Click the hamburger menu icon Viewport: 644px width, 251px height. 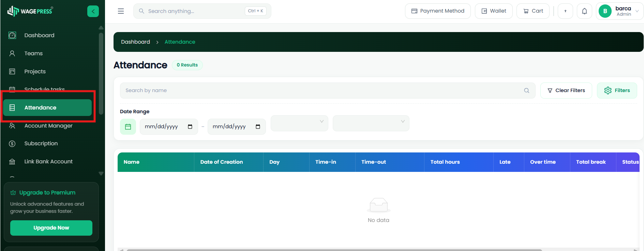(x=121, y=11)
